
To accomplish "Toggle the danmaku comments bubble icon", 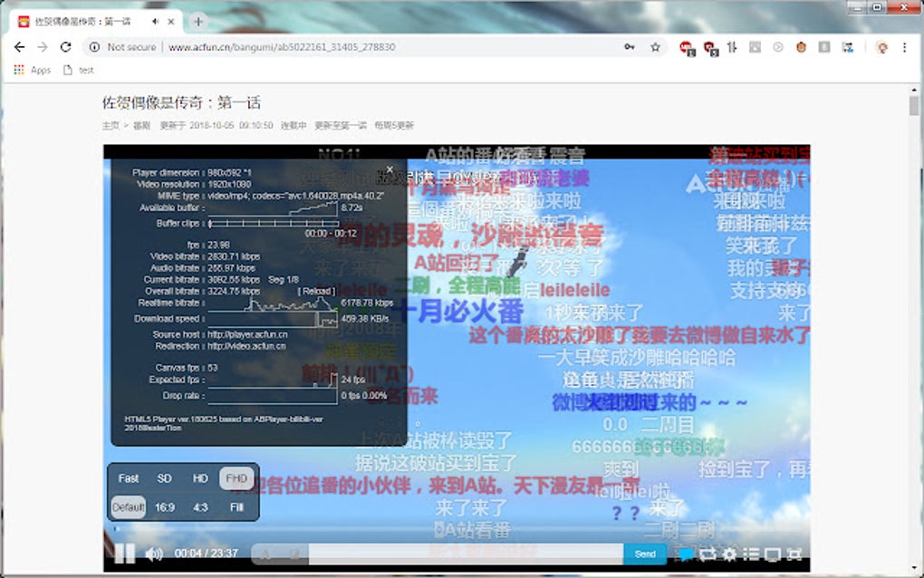I will click(686, 554).
